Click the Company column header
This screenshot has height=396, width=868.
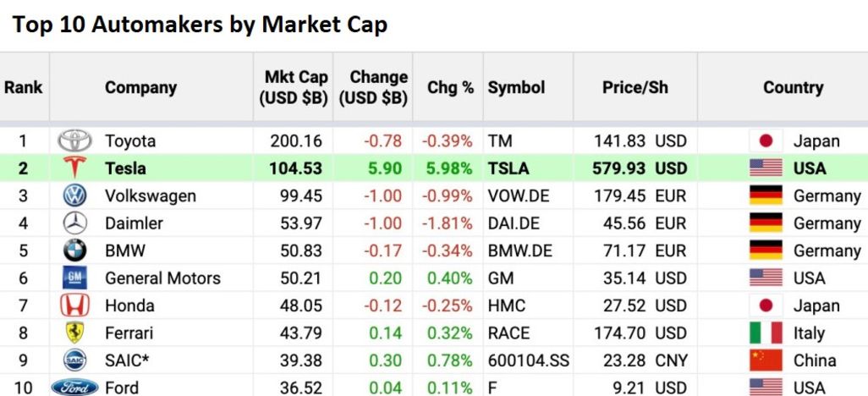click(x=140, y=87)
